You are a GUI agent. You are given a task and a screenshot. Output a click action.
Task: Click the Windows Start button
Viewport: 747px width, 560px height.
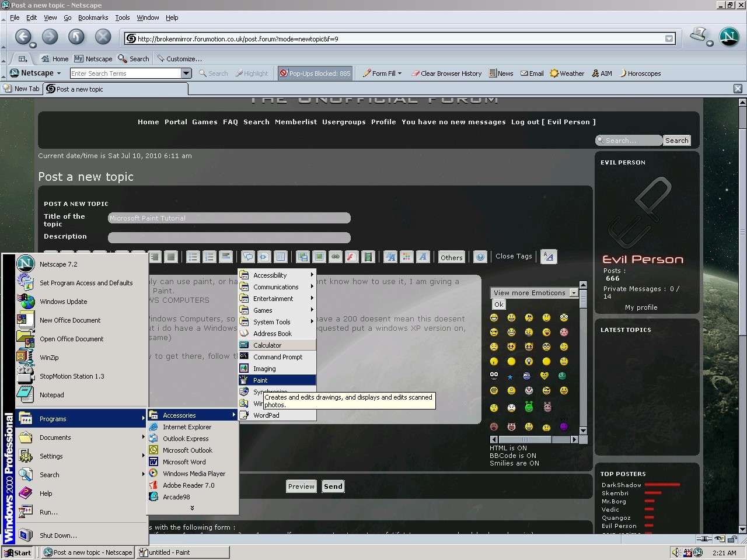18,552
